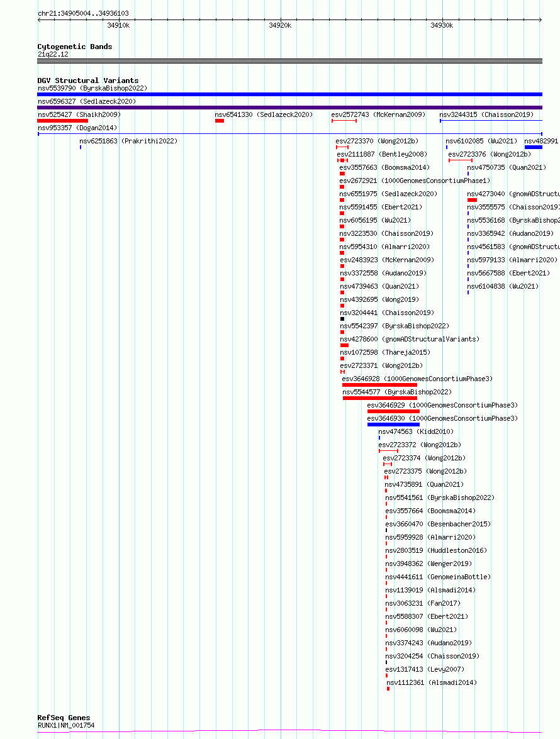Open variant nsv6541330 (Sedlazeck2020)
This screenshot has width=560, height=739.
click(x=264, y=114)
